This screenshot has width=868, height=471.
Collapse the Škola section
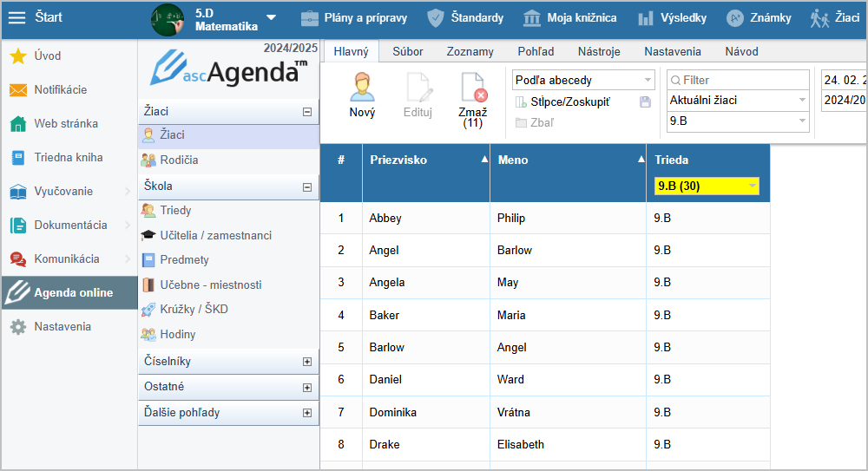(x=306, y=186)
